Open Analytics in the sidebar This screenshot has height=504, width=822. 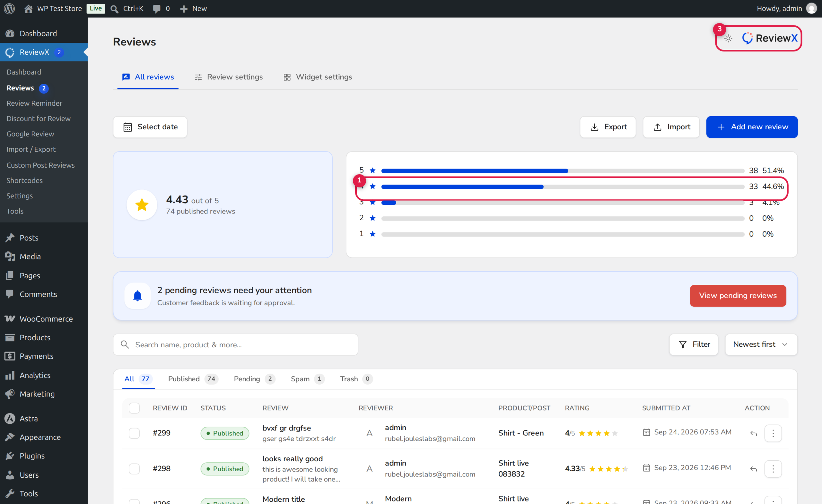click(44, 375)
